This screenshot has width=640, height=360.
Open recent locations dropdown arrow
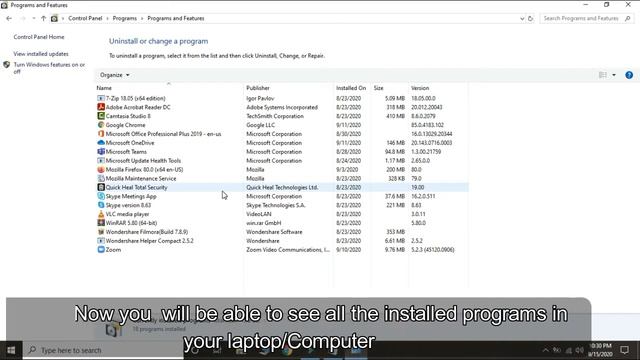[34, 18]
